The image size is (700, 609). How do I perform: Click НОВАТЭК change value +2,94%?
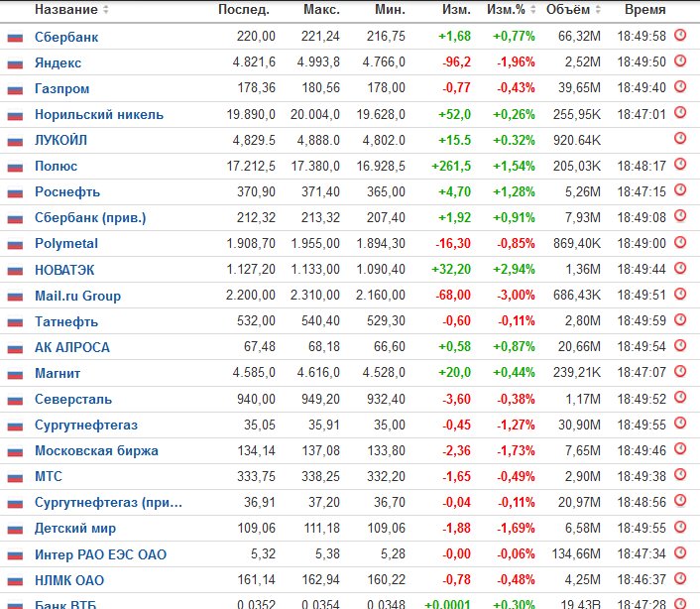514,269
